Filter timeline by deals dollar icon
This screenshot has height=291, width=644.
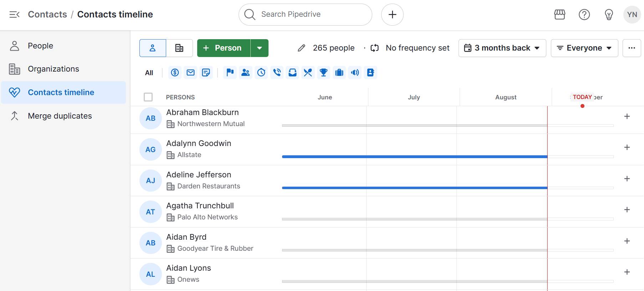tap(175, 73)
